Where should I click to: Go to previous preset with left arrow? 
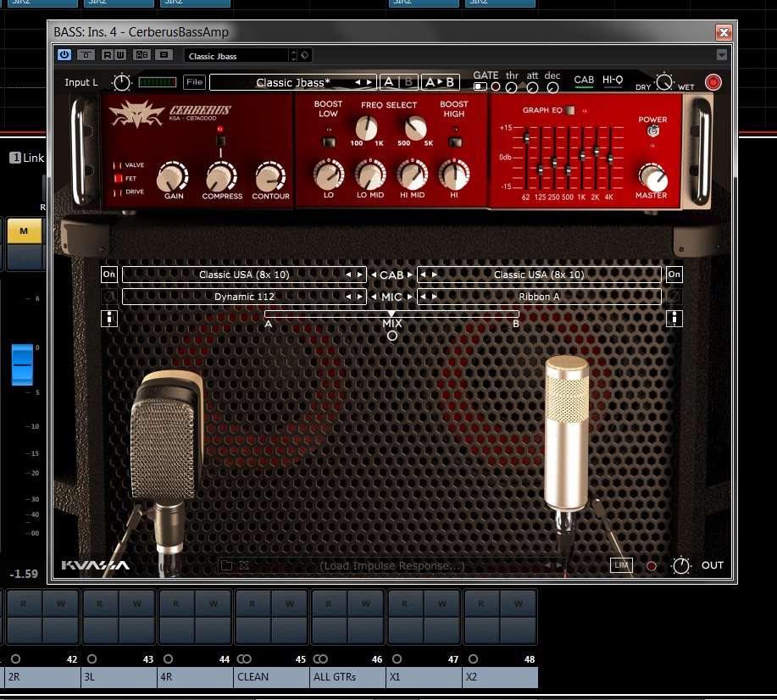pyautogui.click(x=358, y=82)
